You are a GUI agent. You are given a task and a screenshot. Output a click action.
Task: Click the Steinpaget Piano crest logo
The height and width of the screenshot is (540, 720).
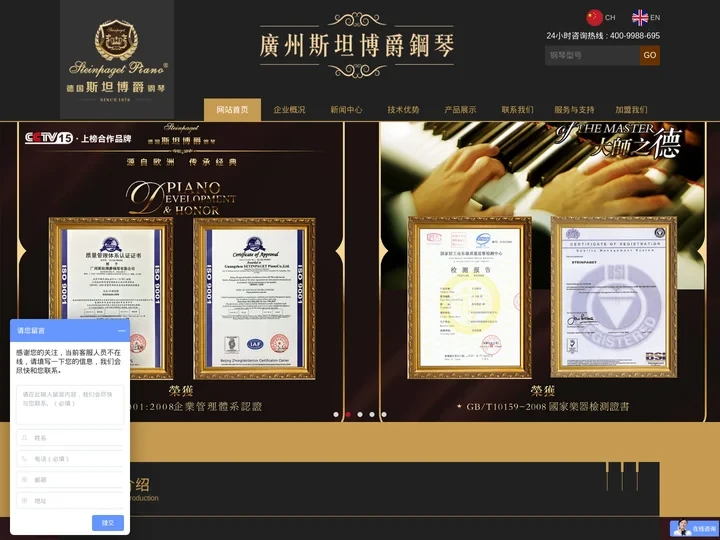pos(116,40)
